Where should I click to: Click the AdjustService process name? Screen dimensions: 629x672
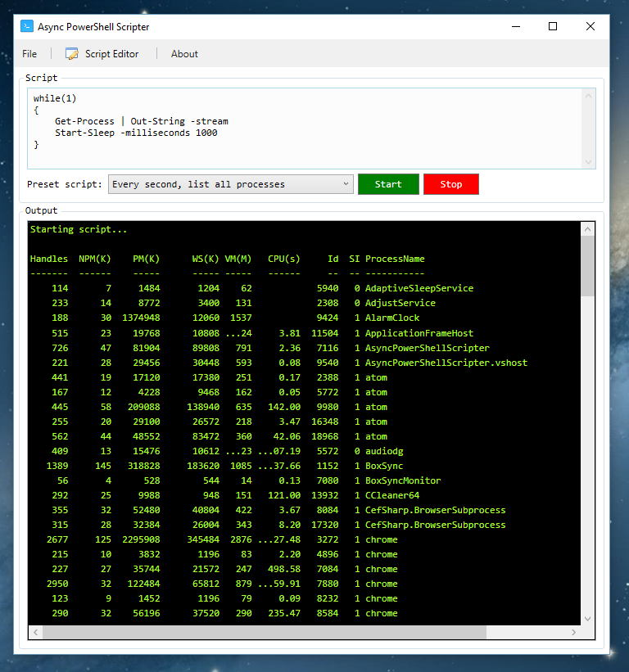point(400,303)
